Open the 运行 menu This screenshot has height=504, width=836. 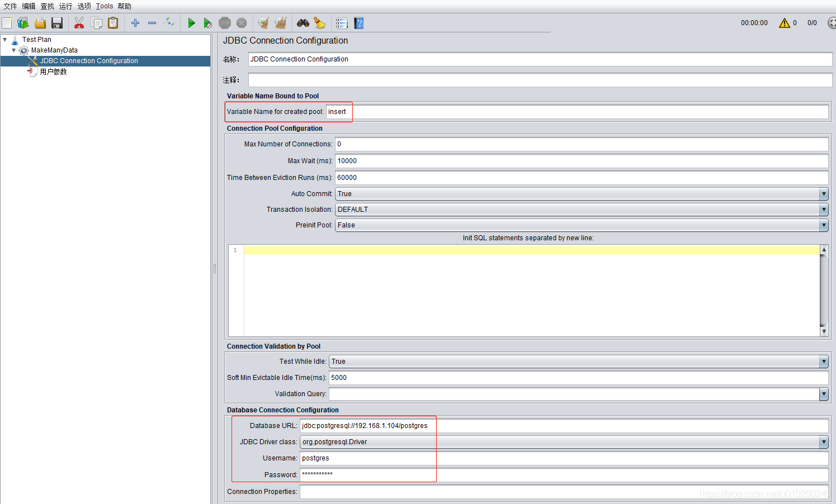65,6
